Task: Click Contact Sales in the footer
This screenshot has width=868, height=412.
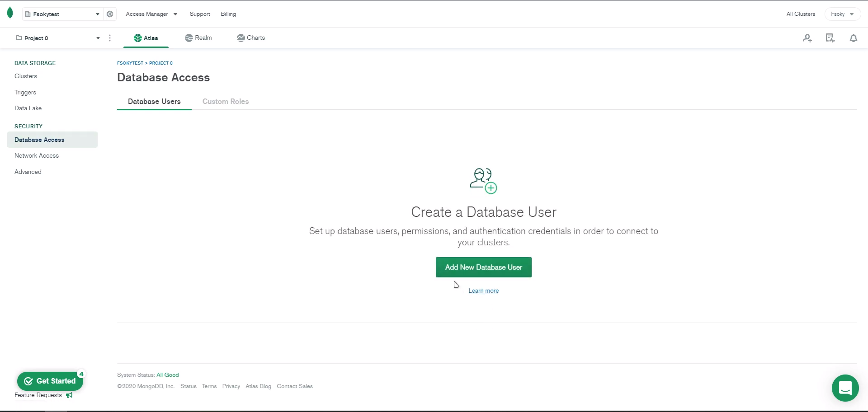Action: click(295, 386)
